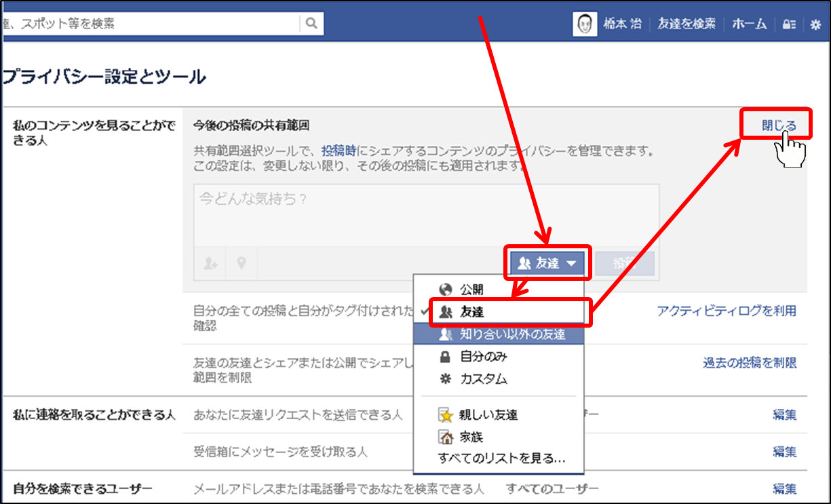Open the settings gear icon in header
Viewport: 831px width, 504px height.
coord(815,24)
